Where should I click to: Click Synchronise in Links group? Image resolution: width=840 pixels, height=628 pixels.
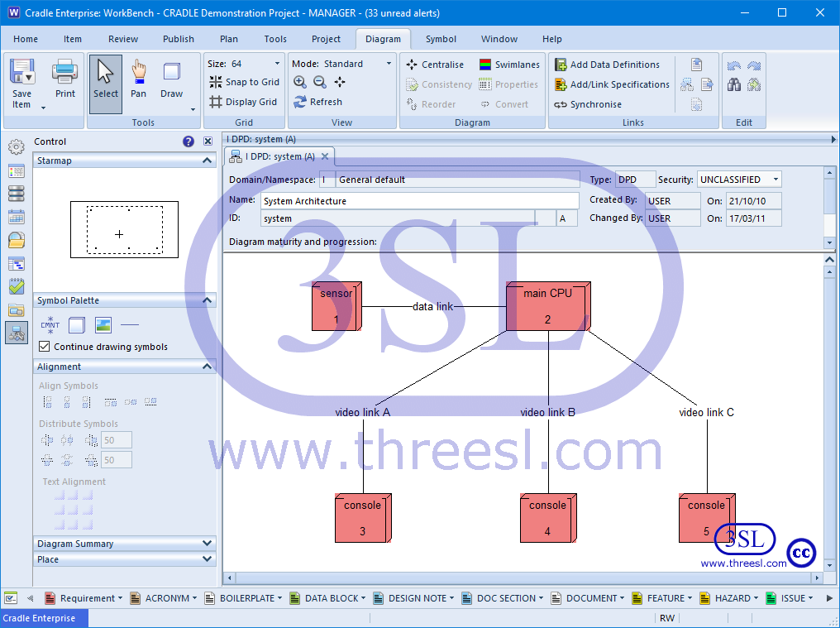tap(588, 104)
